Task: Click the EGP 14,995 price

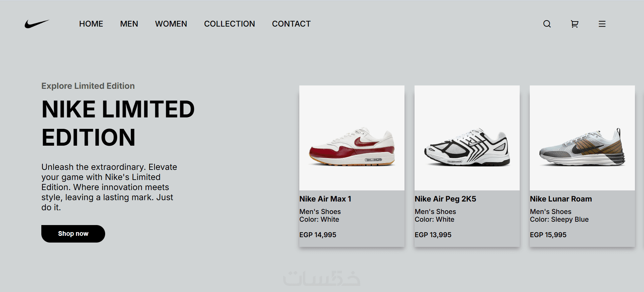Action: pyautogui.click(x=317, y=235)
